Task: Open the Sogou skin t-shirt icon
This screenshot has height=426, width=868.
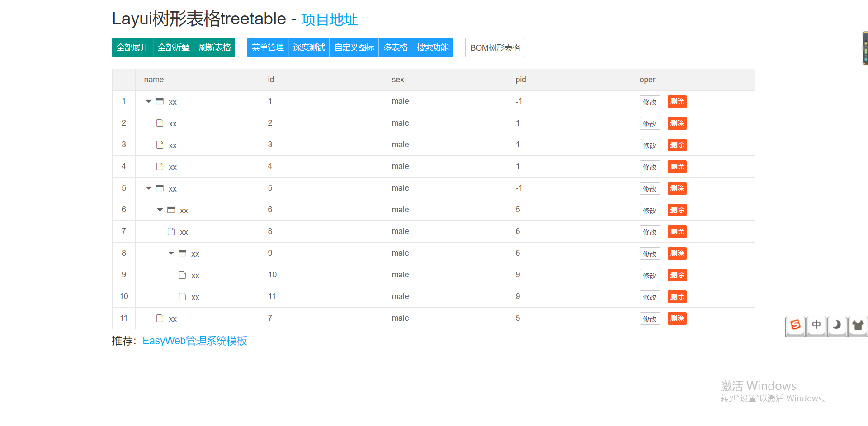Action: [x=858, y=325]
